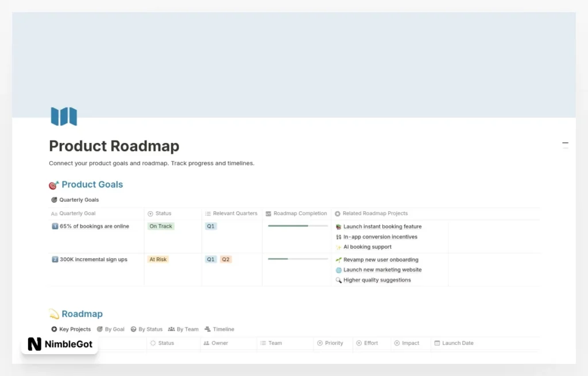Click the blue map page icon
588x376 pixels.
[64, 117]
